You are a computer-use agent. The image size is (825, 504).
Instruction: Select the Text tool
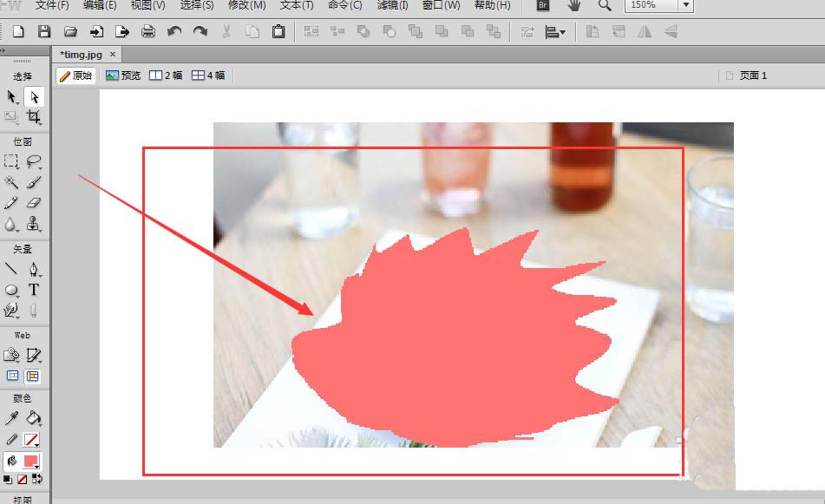point(34,290)
